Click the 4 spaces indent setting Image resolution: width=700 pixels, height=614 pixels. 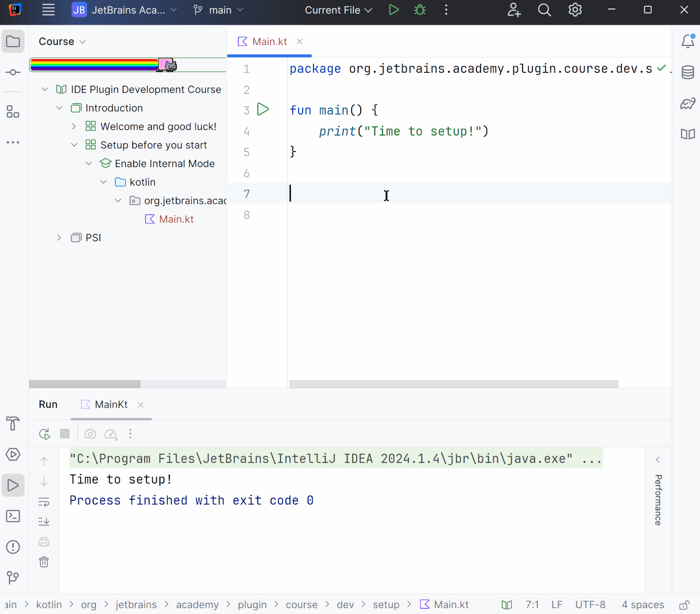point(642,605)
